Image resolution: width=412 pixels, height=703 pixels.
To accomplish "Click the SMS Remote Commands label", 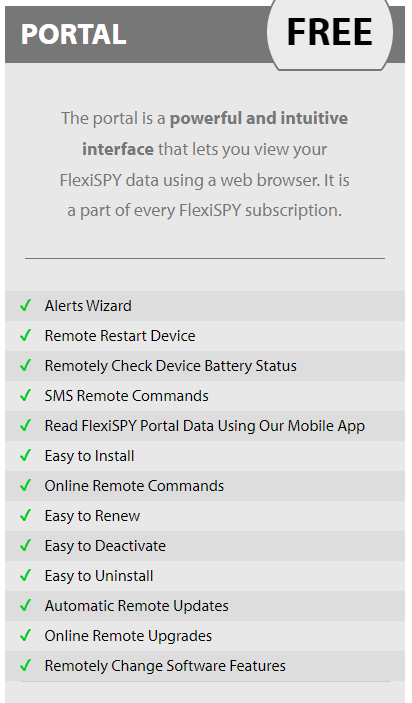I will 126,396.
